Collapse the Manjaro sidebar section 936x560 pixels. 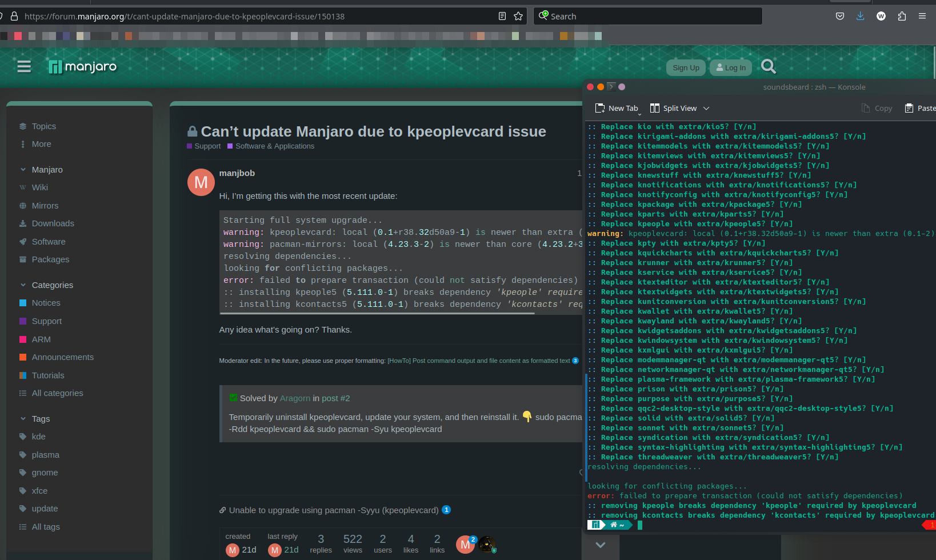[x=23, y=170]
